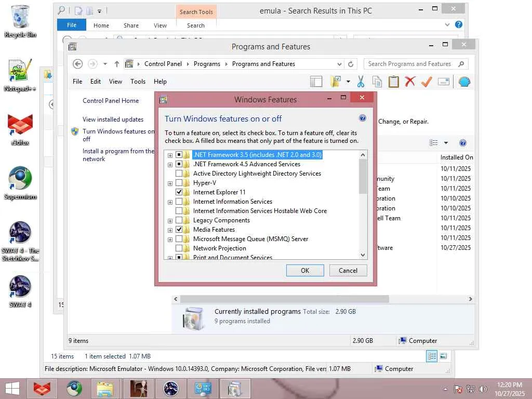This screenshot has width=532, height=399.
Task: Toggle .NET Framework 3.5 checkbox
Action: coord(179,155)
